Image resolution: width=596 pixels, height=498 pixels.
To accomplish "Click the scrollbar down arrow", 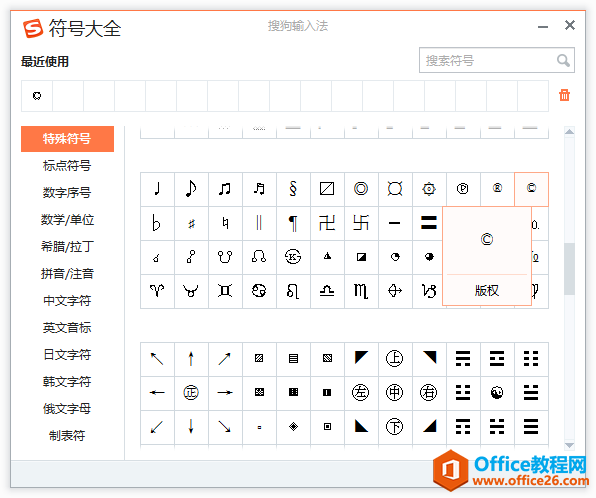I will 569,445.
